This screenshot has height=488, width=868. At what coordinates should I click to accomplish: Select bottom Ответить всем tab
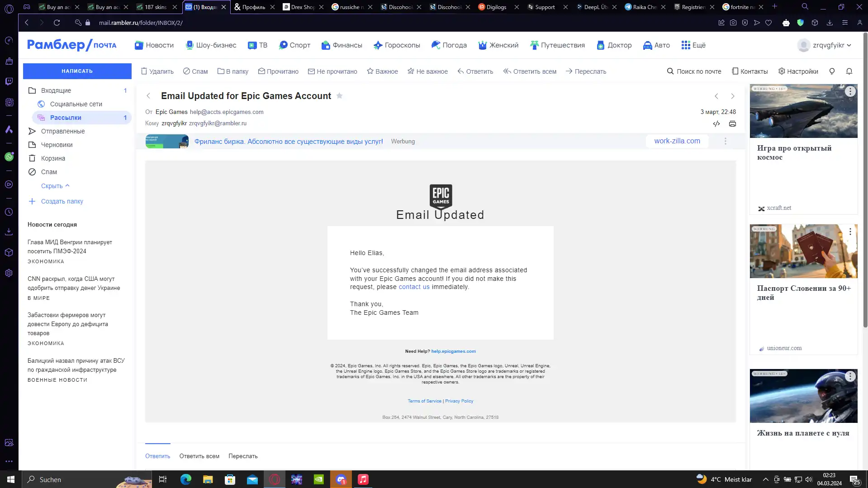[x=199, y=456]
